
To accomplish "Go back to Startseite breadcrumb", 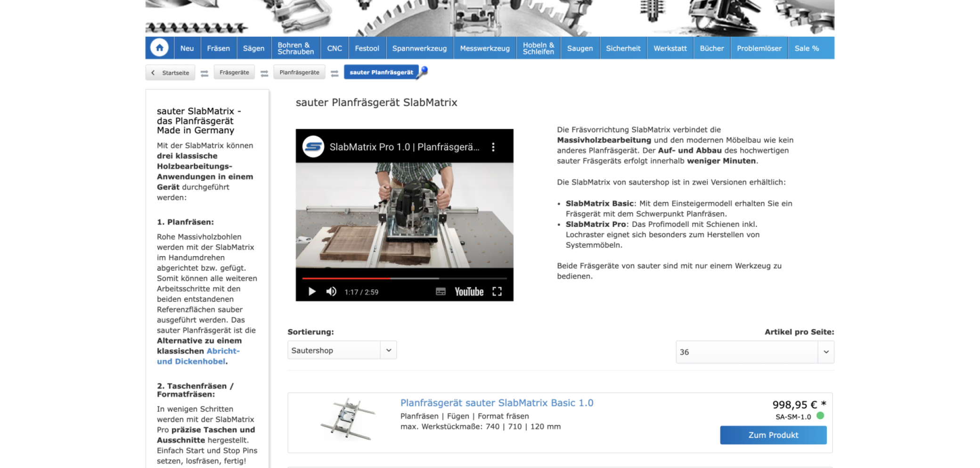I will (171, 73).
